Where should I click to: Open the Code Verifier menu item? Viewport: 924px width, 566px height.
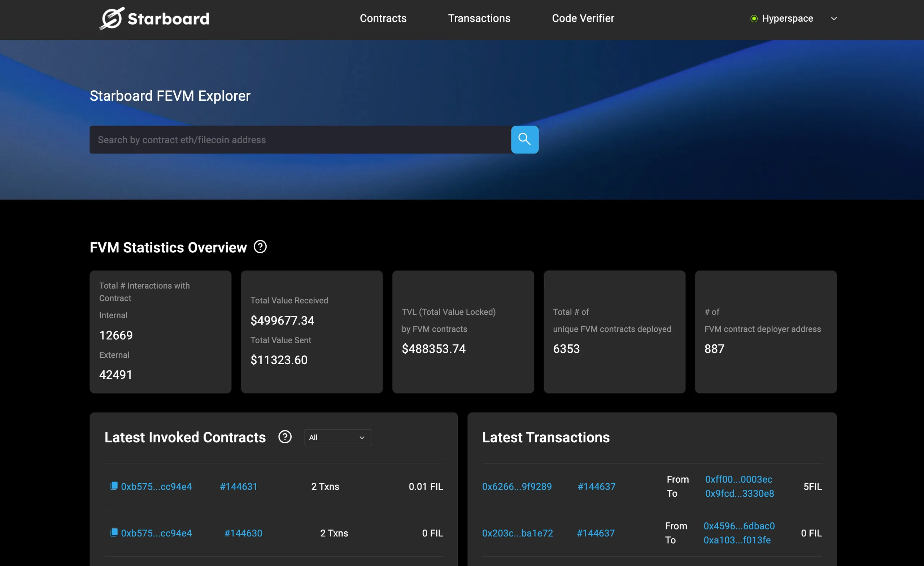click(583, 18)
